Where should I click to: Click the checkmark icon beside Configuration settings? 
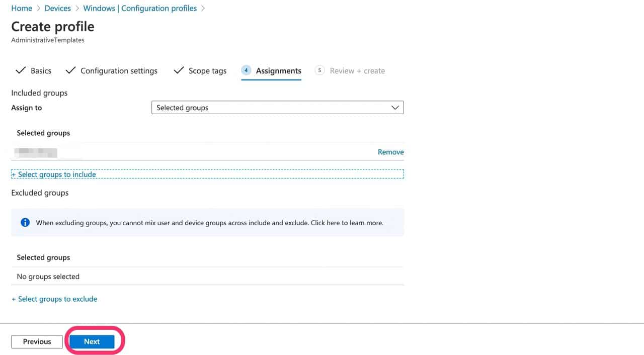(71, 70)
